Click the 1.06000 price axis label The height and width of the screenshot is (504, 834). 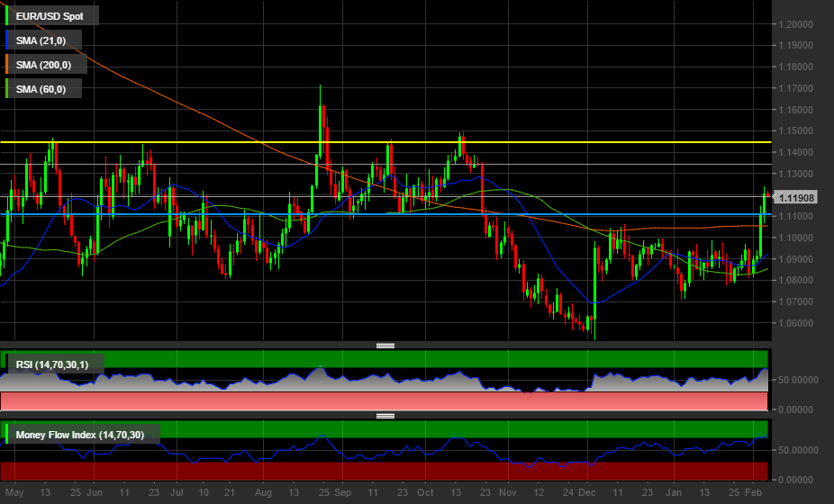click(x=798, y=323)
